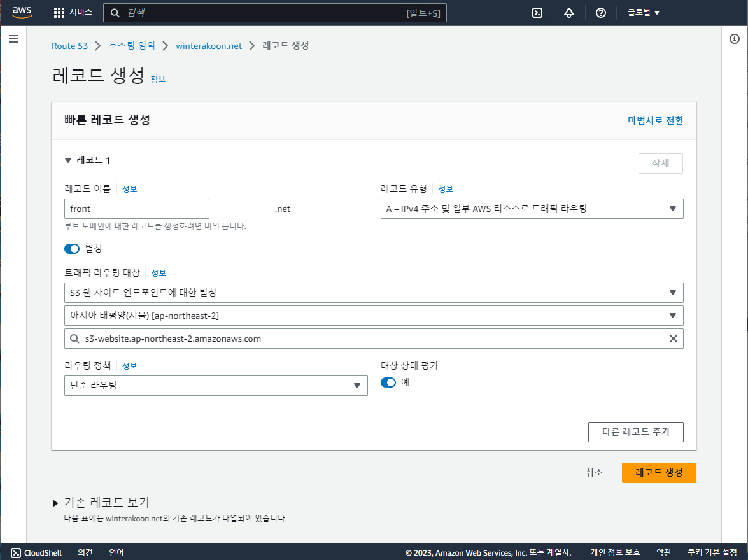
Task: Click 정보 link beside 레코드 이름
Action: tap(130, 189)
